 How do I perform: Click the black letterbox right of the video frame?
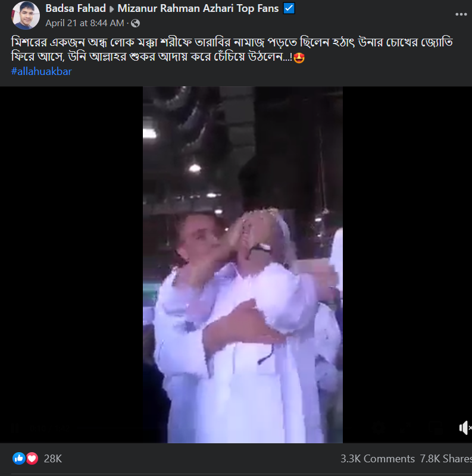tap(407, 265)
